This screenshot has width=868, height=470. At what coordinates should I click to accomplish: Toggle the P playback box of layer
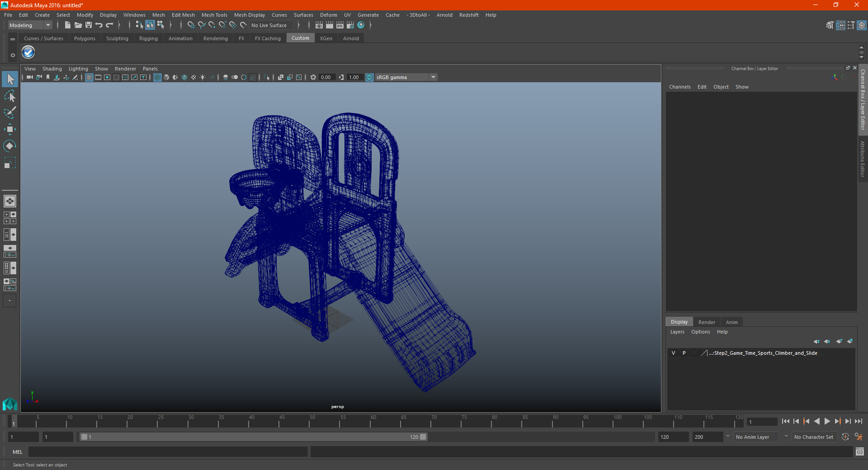click(x=684, y=353)
